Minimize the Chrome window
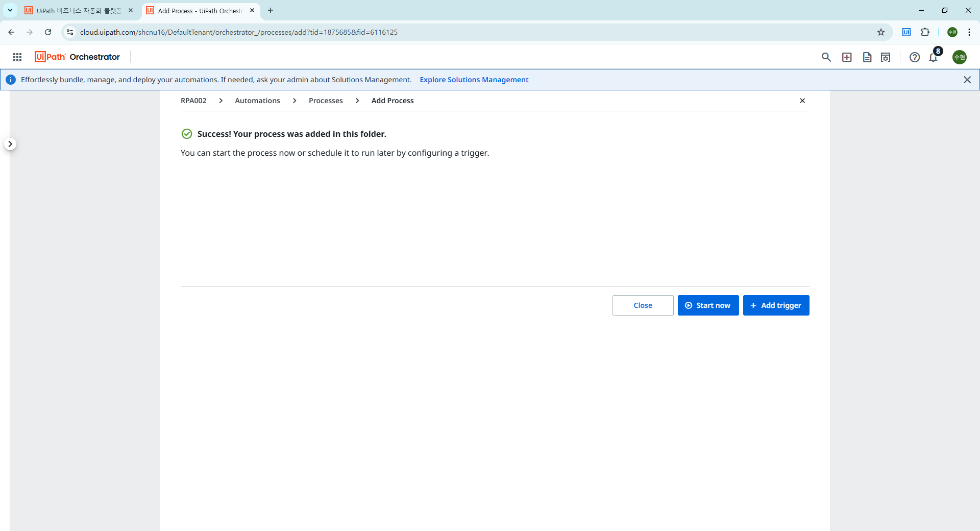 pyautogui.click(x=921, y=10)
